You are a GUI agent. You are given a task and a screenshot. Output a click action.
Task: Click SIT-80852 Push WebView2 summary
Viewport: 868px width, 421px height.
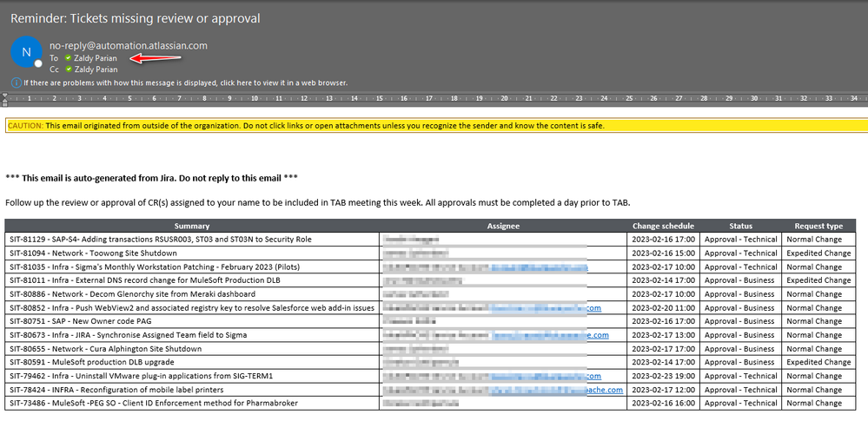[191, 307]
